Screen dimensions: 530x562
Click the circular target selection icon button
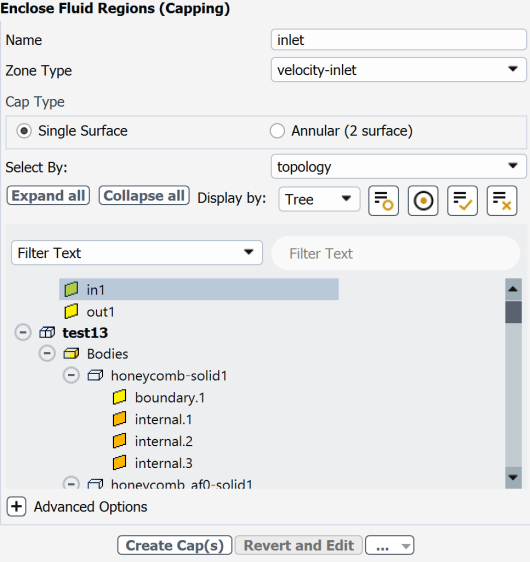[423, 200]
